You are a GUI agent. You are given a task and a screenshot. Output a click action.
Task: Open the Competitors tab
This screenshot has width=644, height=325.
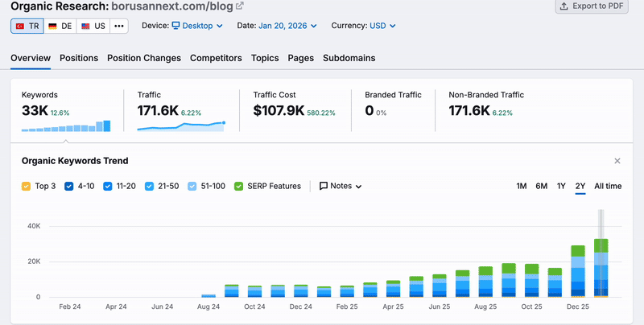tap(216, 58)
